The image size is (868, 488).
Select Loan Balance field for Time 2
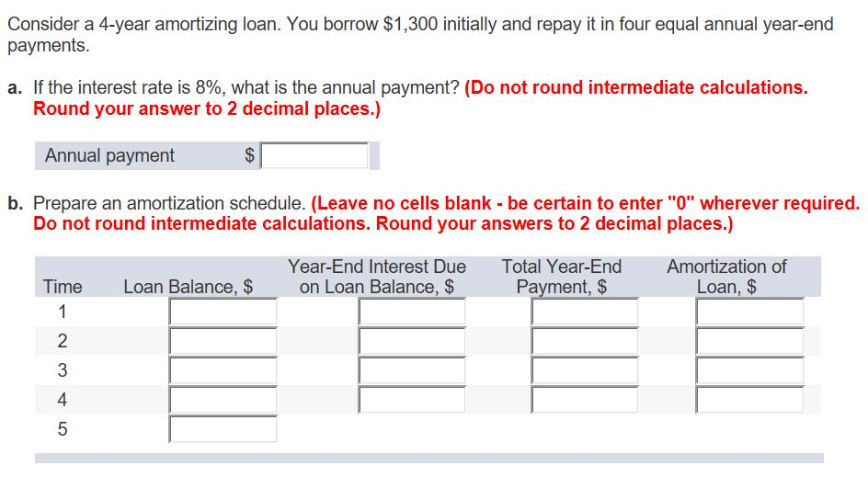tap(223, 341)
